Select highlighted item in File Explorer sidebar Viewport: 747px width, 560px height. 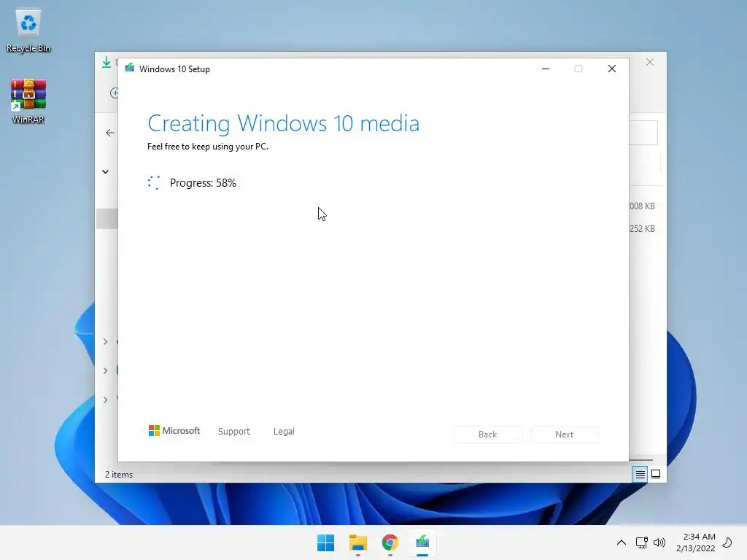pyautogui.click(x=107, y=219)
